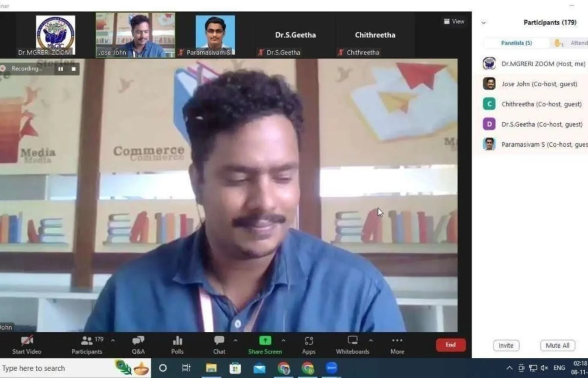Select Jose John's video thumbnail
Viewport: 588px width, 378px height.
[135, 35]
